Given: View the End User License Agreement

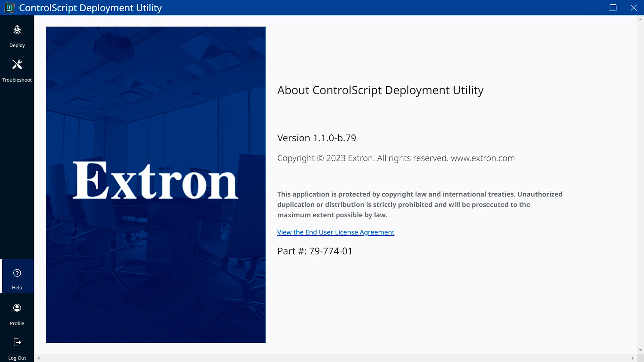Looking at the screenshot, I should click(336, 232).
